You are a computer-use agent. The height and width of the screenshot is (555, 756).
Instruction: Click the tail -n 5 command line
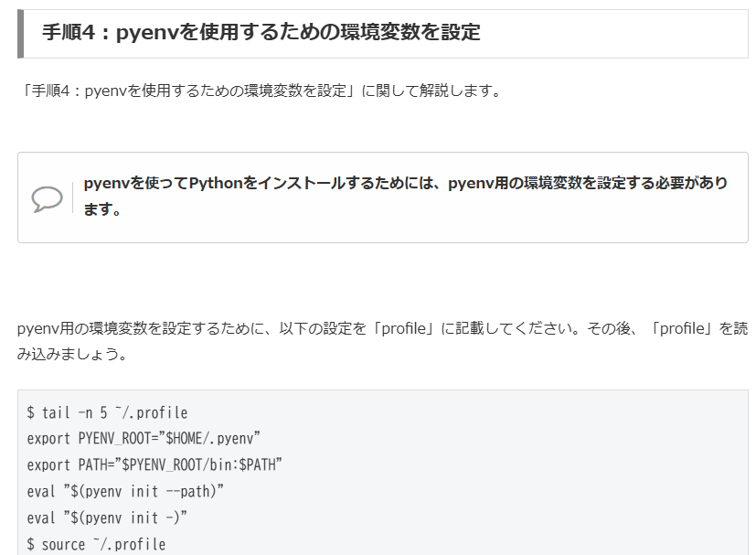[x=107, y=412]
